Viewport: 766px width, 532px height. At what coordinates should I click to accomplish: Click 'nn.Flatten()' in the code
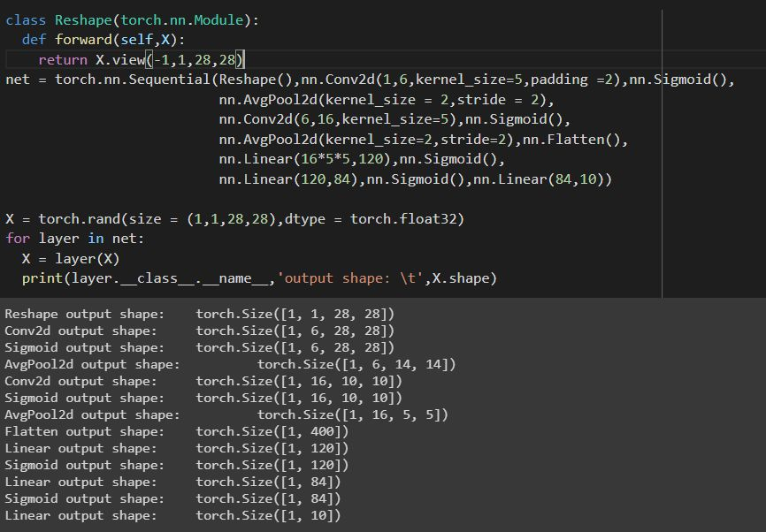(x=571, y=141)
